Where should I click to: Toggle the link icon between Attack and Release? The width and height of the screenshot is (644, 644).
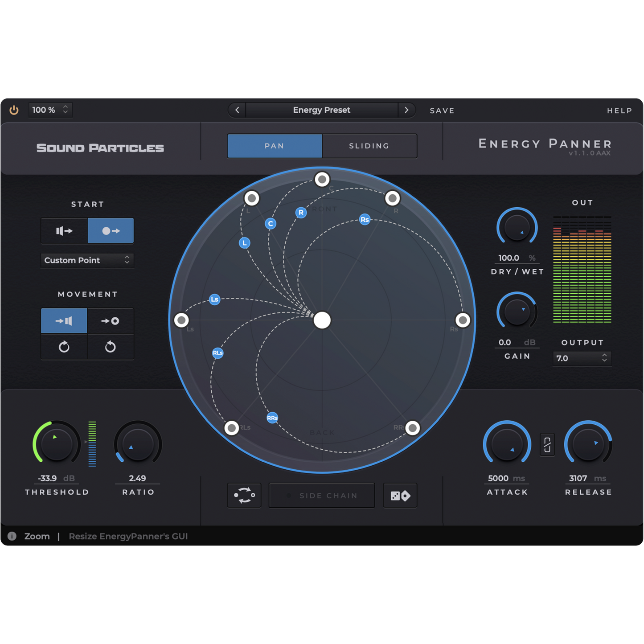[x=547, y=444]
